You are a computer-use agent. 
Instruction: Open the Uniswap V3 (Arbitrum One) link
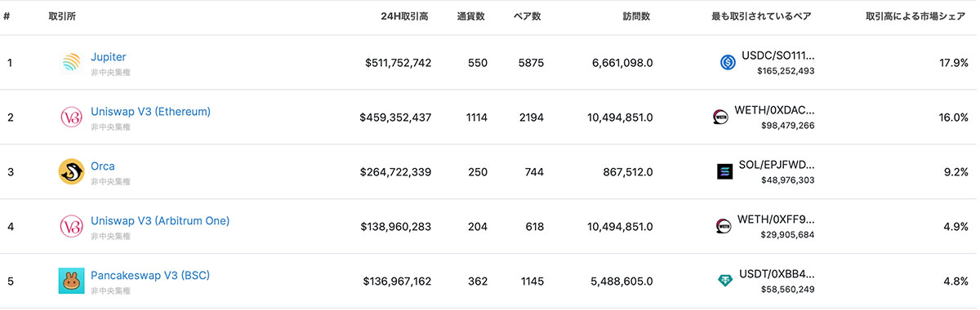point(160,221)
